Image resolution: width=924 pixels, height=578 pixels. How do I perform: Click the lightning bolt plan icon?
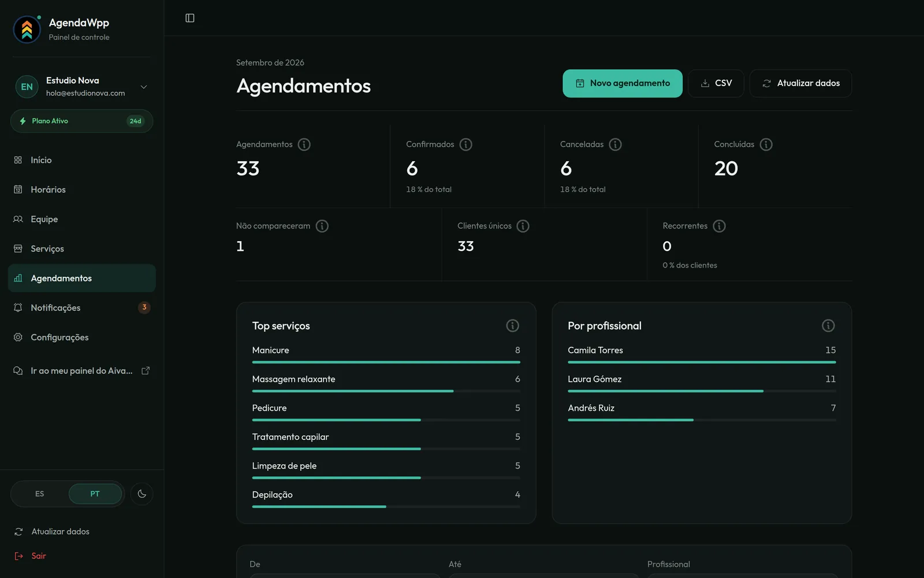pyautogui.click(x=23, y=121)
